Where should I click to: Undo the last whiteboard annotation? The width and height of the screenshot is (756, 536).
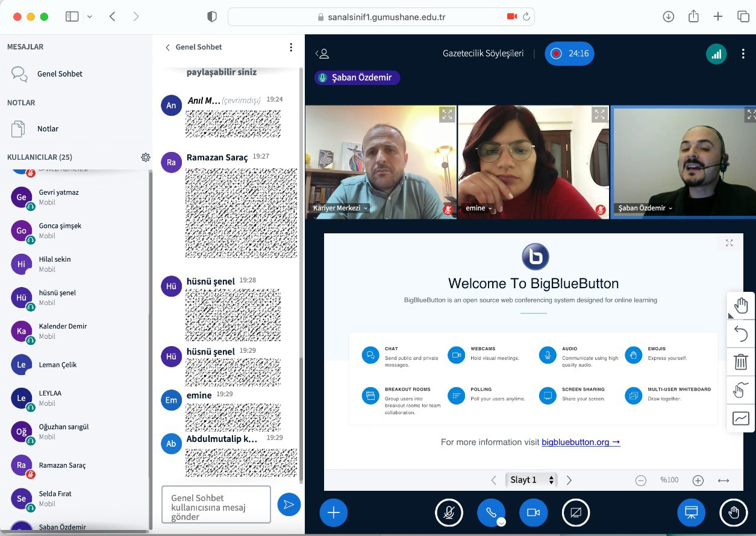741,333
